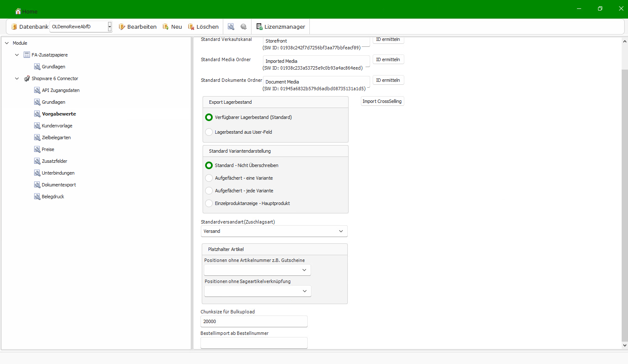The image size is (628, 364).
Task: Click the Datenbank database icon
Action: [14, 27]
